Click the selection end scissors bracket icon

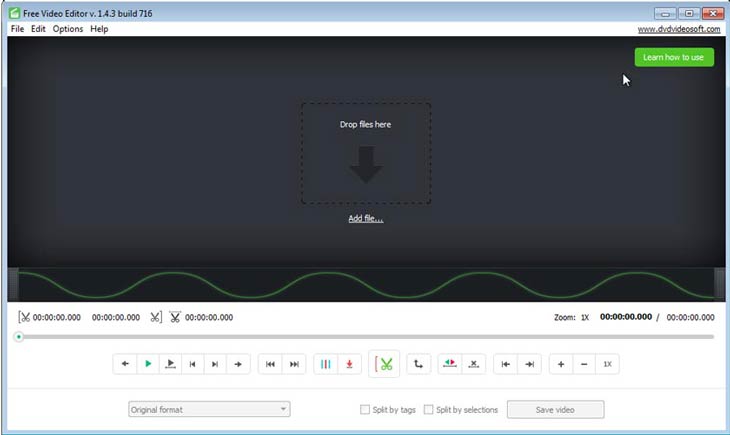156,317
